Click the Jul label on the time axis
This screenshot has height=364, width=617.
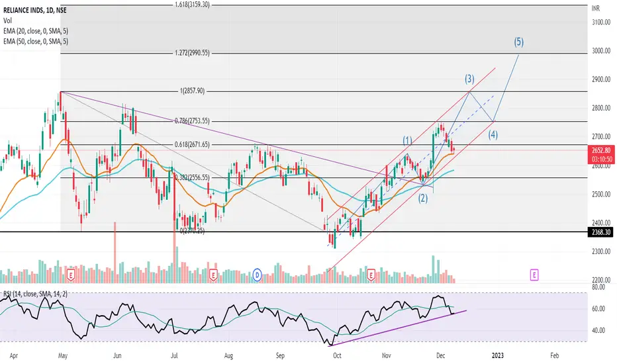click(174, 356)
